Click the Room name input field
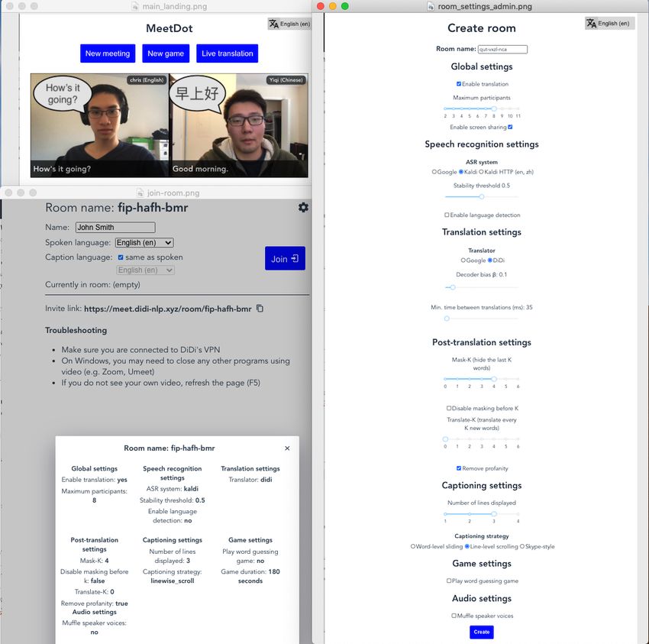The height and width of the screenshot is (644, 649). [502, 50]
